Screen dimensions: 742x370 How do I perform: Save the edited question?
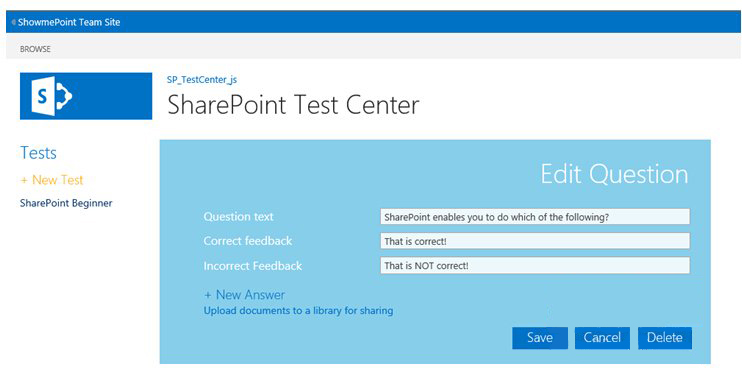(x=540, y=338)
